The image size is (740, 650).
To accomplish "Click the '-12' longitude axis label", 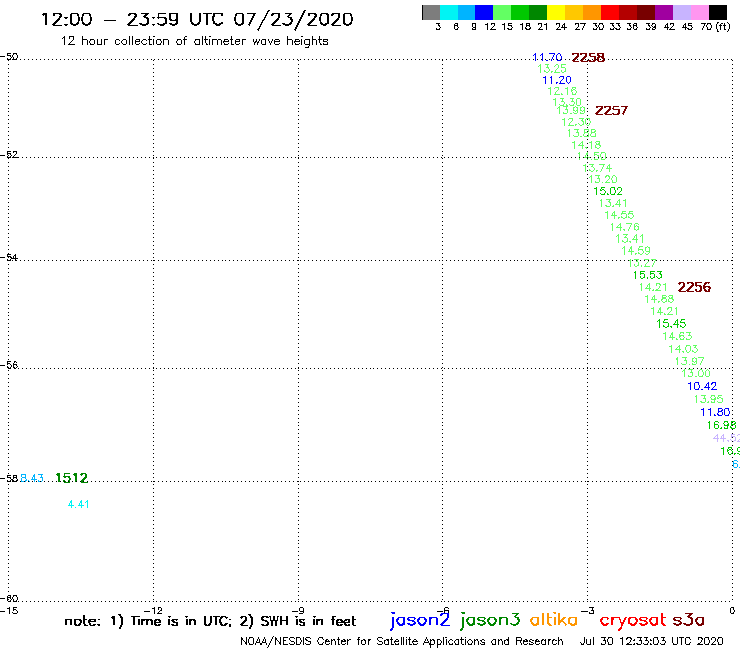I will (x=153, y=610).
